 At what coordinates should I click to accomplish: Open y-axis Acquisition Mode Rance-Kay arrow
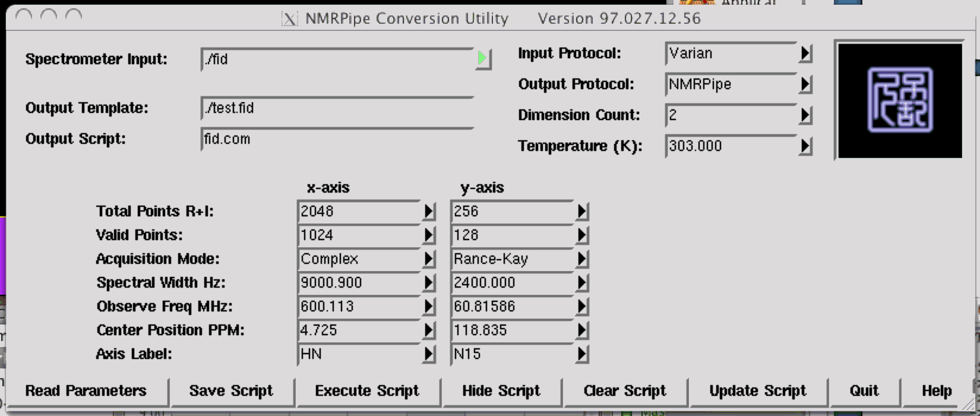click(581, 259)
